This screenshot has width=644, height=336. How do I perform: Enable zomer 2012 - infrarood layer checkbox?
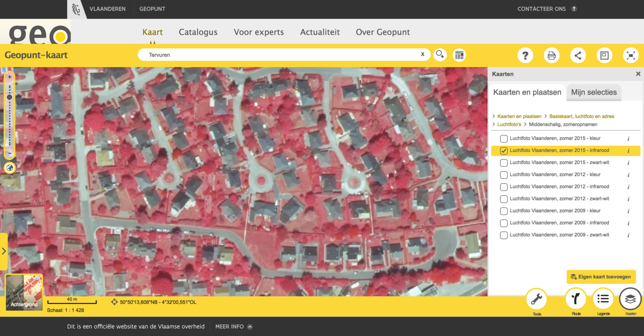pyautogui.click(x=504, y=187)
